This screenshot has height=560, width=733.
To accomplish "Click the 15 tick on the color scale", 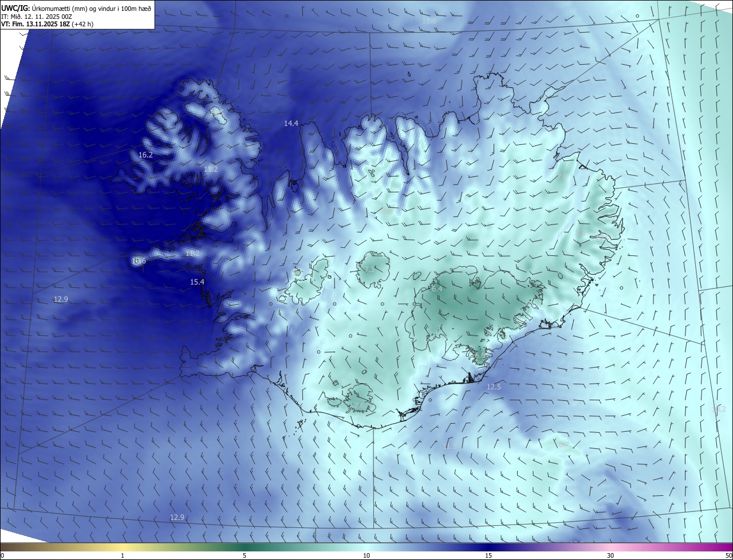I will (x=488, y=555).
